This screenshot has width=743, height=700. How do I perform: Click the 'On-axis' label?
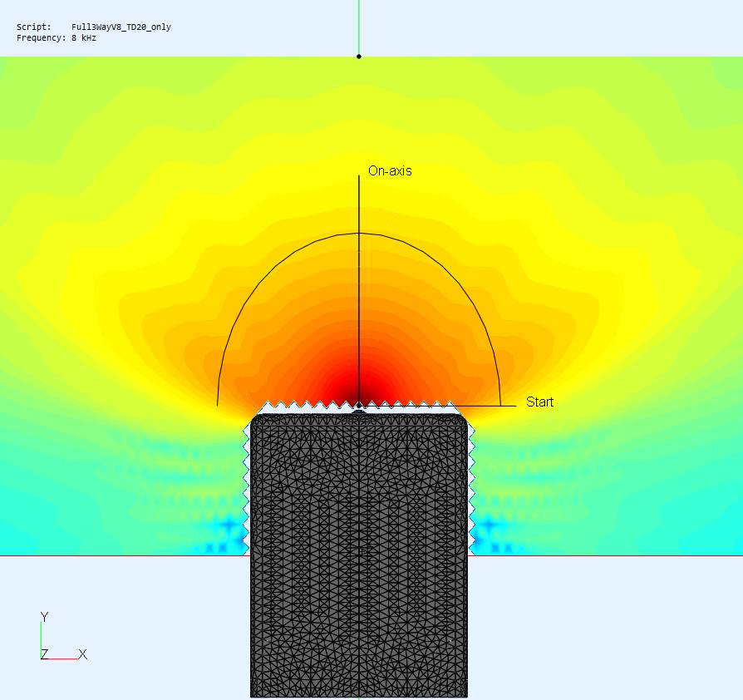tap(390, 171)
